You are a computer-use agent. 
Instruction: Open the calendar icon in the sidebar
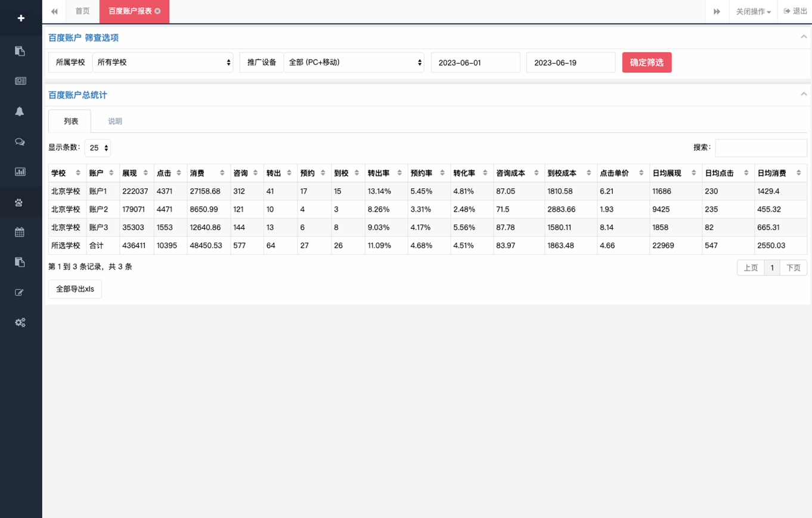coord(20,232)
